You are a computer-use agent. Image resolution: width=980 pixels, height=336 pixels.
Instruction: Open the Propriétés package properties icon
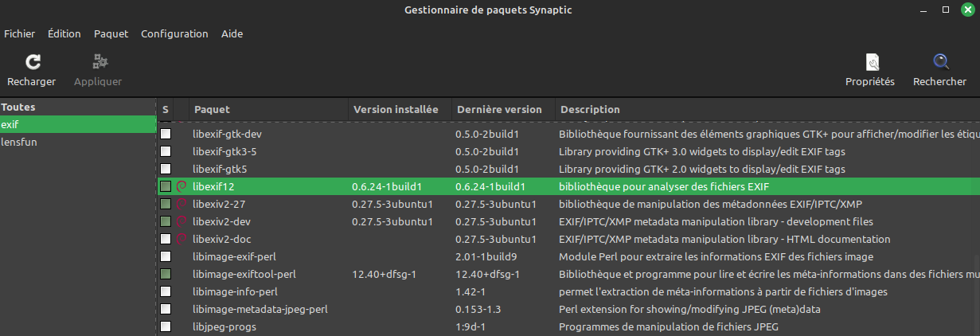pos(870,63)
